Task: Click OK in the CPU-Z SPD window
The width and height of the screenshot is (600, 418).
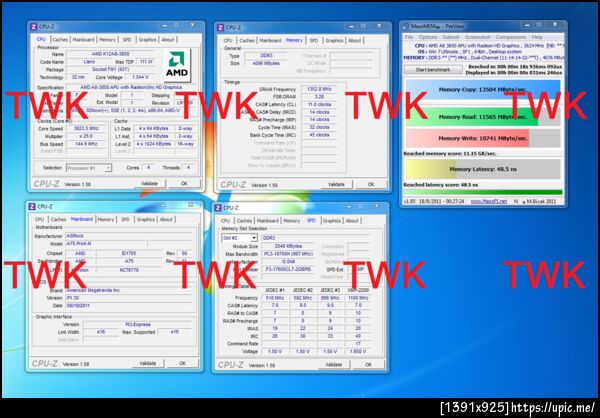Action: 368,365
